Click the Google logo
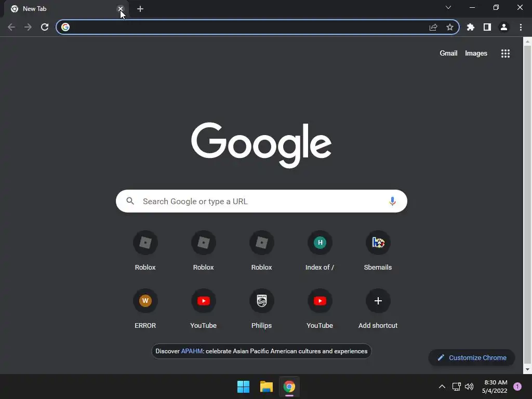This screenshot has height=399, width=532. tap(261, 145)
